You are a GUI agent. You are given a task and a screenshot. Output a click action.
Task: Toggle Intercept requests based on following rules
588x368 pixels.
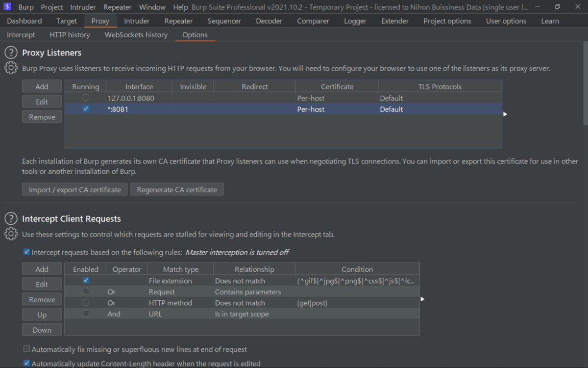point(26,252)
